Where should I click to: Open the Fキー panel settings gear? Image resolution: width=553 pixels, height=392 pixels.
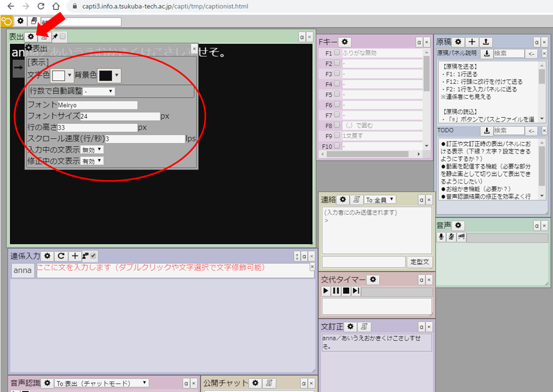coord(344,42)
